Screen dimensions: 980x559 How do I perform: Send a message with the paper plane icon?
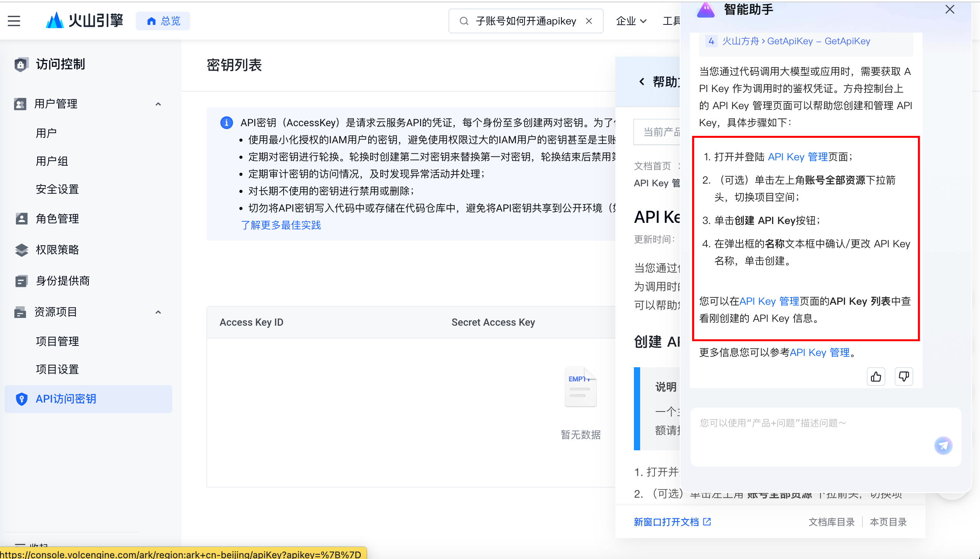(944, 446)
